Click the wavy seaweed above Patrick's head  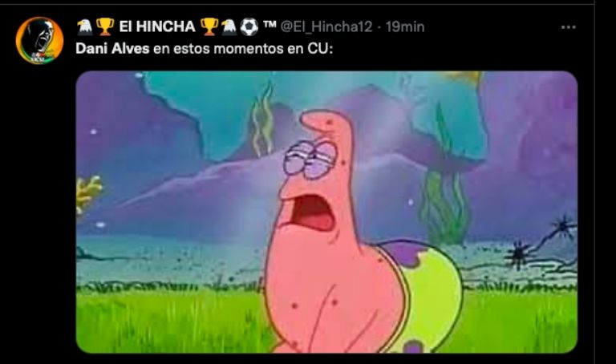click(x=263, y=119)
